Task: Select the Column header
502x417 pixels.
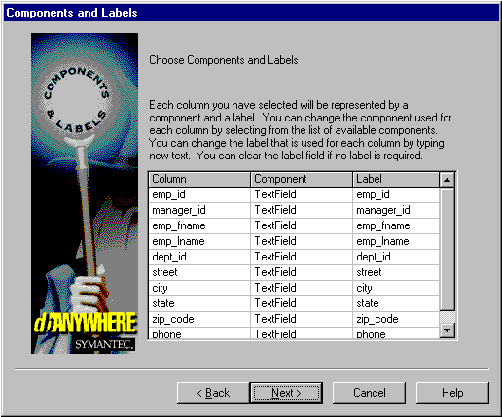Action: [199, 179]
